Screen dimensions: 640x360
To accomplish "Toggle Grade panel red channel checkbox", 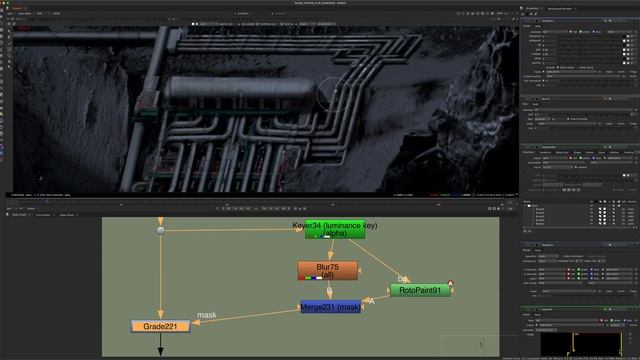I will pos(571,32).
